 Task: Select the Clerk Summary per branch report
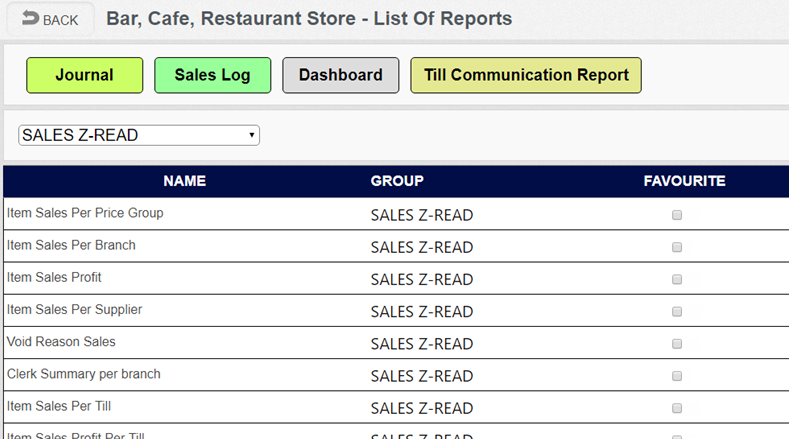pyautogui.click(x=83, y=374)
